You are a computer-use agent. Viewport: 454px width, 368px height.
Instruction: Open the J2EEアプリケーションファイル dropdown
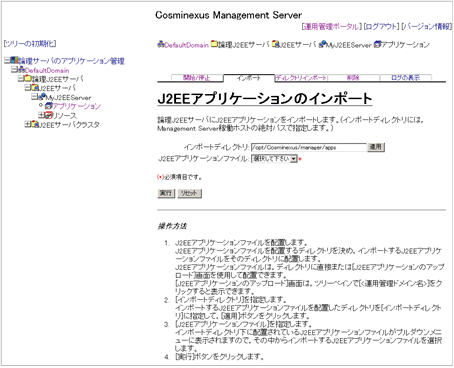[x=274, y=159]
